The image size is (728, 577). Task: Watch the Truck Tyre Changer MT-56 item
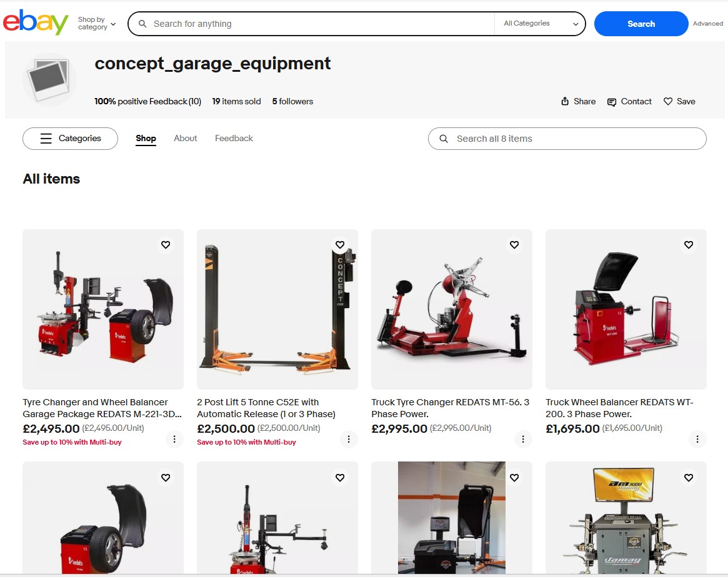click(514, 245)
